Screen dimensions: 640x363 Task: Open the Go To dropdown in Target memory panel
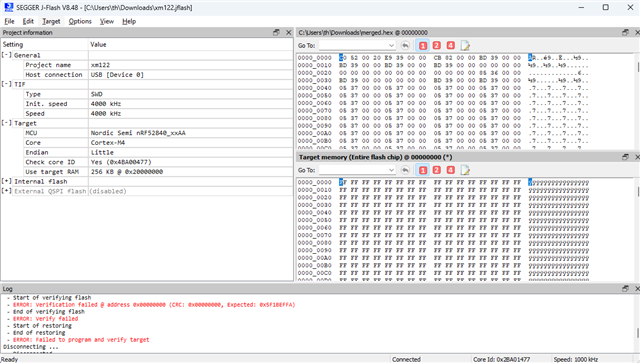coord(391,170)
